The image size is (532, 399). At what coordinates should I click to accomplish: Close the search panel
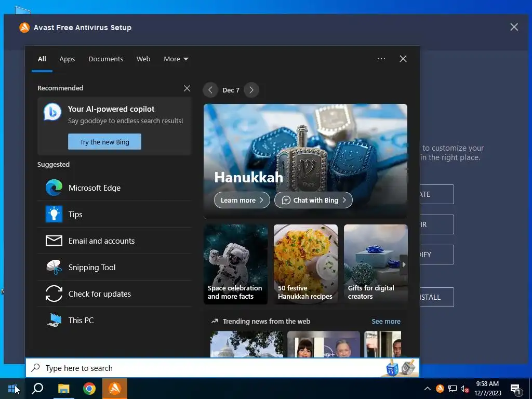(403, 59)
